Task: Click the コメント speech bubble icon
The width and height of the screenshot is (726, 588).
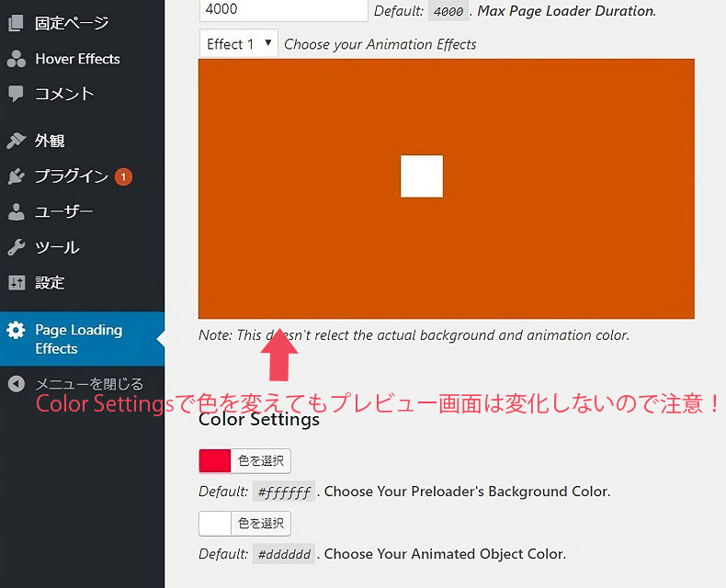Action: click(x=16, y=94)
